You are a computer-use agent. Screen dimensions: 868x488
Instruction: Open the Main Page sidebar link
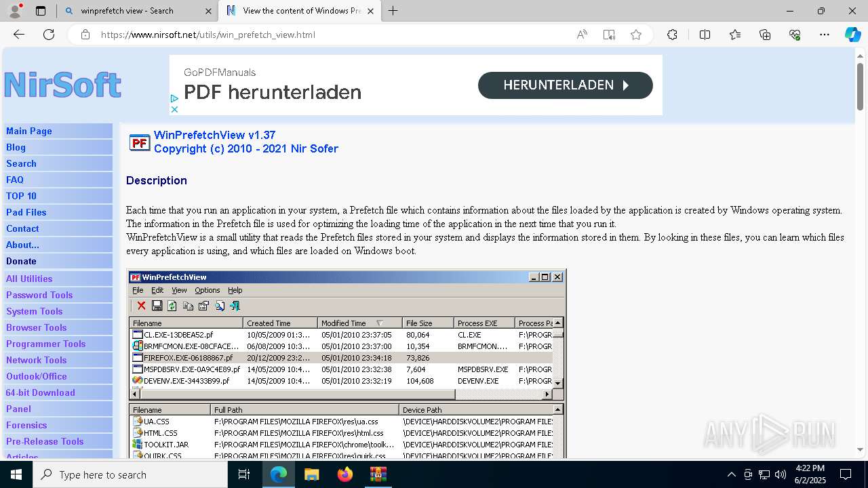pos(29,131)
